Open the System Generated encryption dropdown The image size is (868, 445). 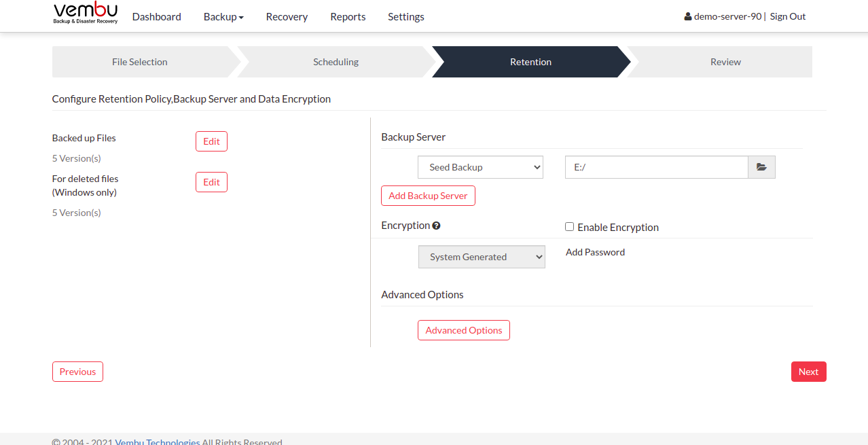pyautogui.click(x=482, y=257)
